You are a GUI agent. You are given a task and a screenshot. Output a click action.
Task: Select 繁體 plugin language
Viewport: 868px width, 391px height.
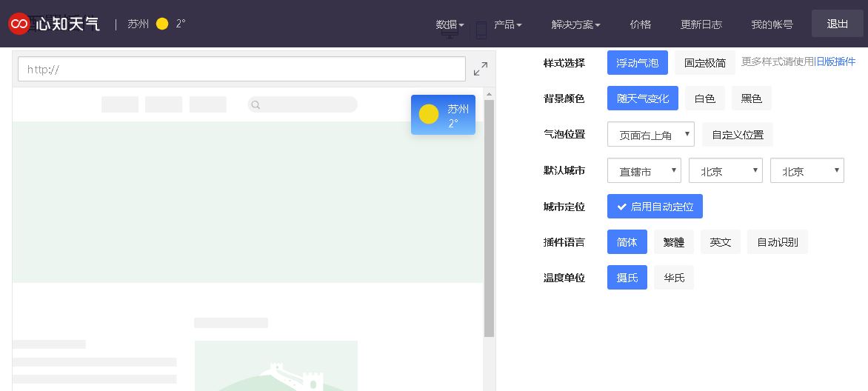(x=674, y=242)
